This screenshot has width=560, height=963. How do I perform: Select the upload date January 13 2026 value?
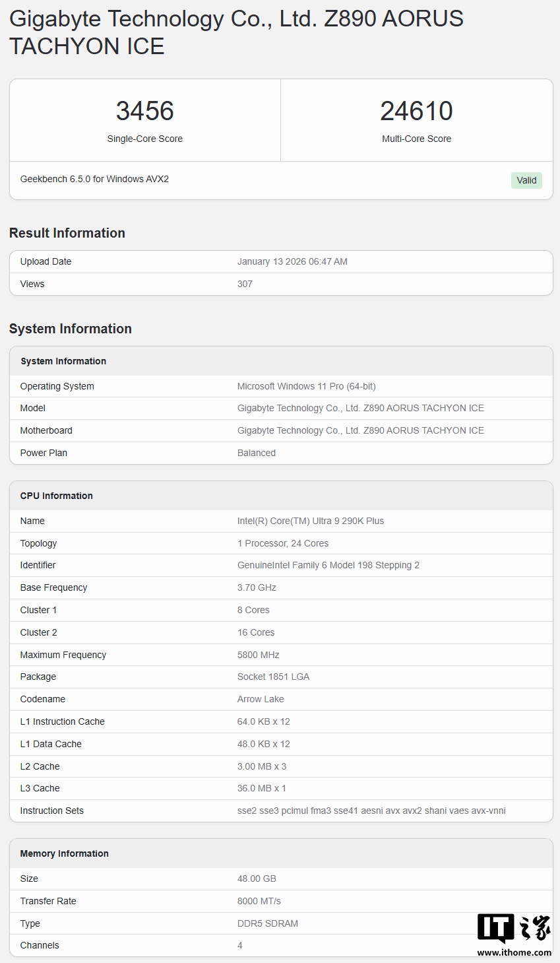click(x=292, y=261)
